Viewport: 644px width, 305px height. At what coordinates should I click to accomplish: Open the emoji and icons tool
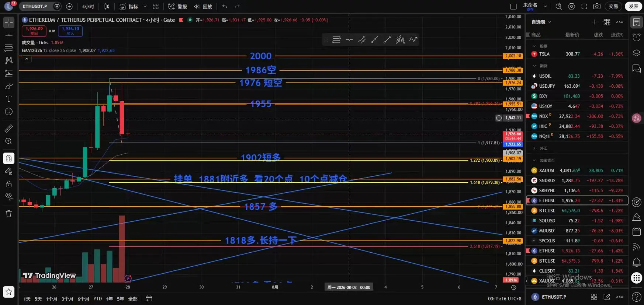(9, 112)
